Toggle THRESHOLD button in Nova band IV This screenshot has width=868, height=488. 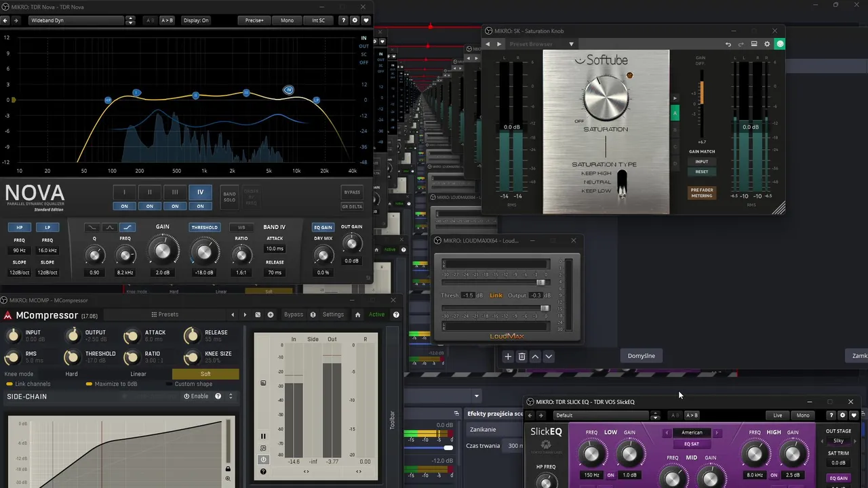pos(204,228)
